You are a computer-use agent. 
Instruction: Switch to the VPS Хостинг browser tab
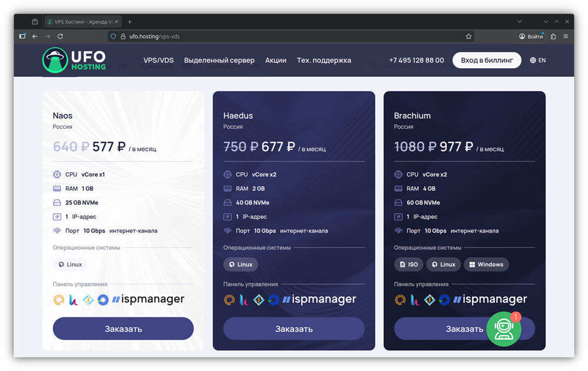coord(81,21)
